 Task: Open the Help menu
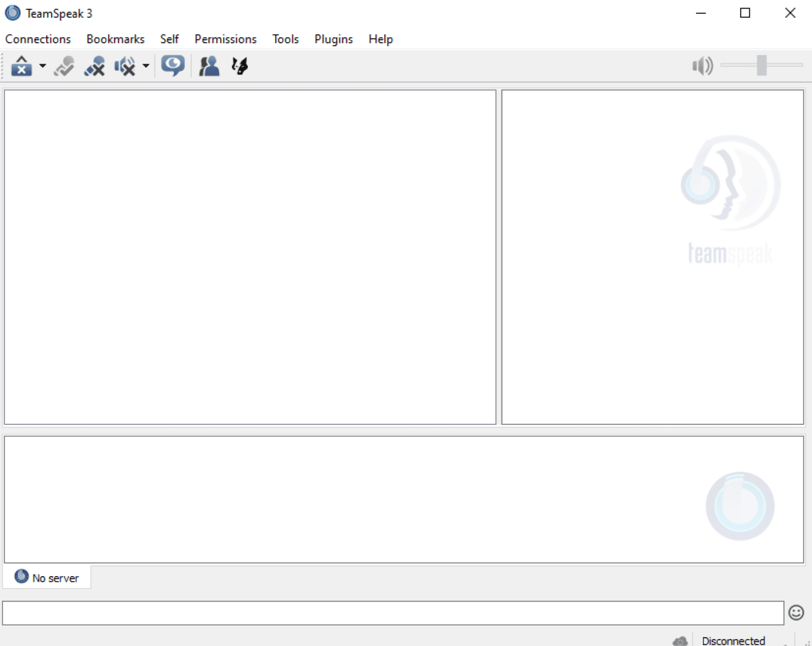pyautogui.click(x=381, y=39)
